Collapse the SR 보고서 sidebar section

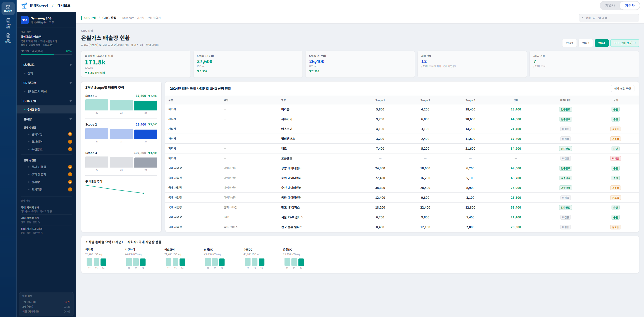coord(71,83)
